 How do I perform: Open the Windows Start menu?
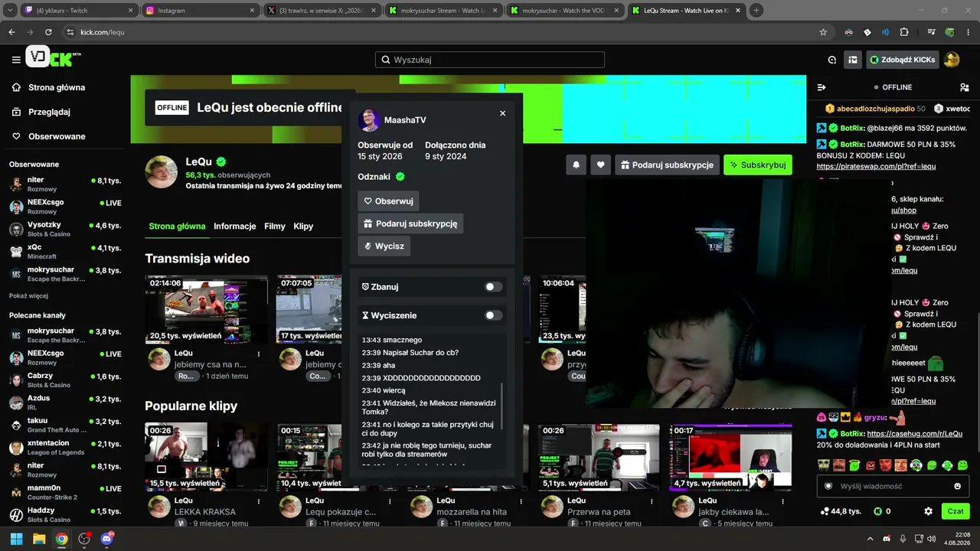pos(16,539)
